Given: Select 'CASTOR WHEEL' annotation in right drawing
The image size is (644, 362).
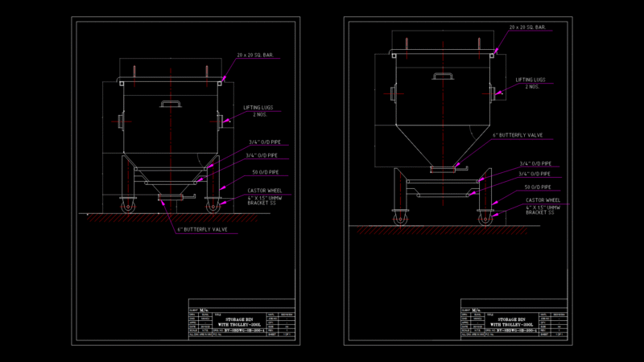Looking at the screenshot, I should (543, 200).
